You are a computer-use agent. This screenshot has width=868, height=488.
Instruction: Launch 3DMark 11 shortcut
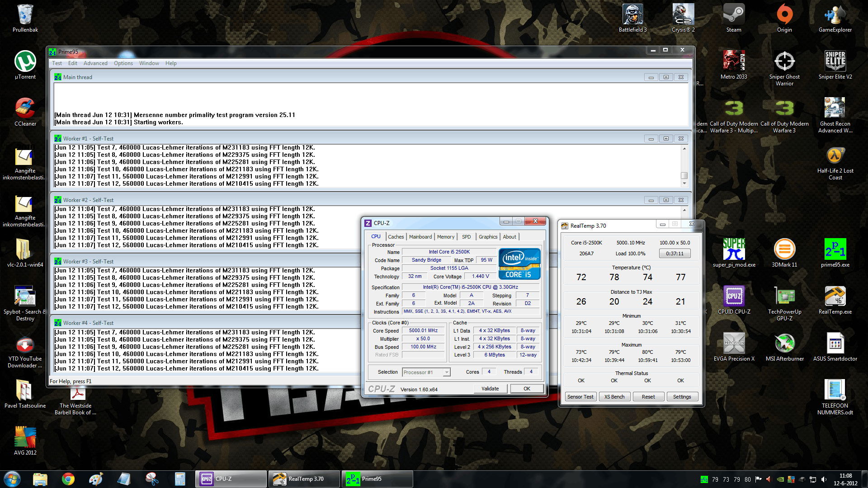(x=784, y=253)
